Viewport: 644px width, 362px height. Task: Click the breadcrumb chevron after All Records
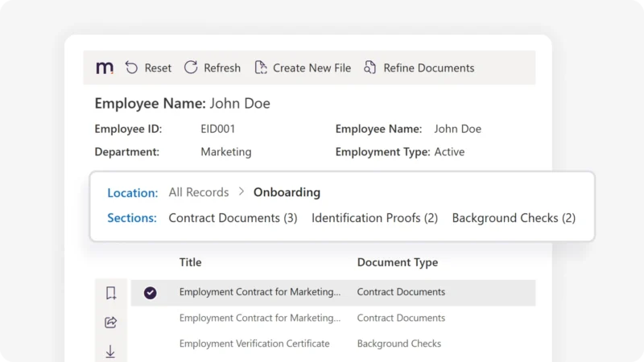tap(242, 191)
